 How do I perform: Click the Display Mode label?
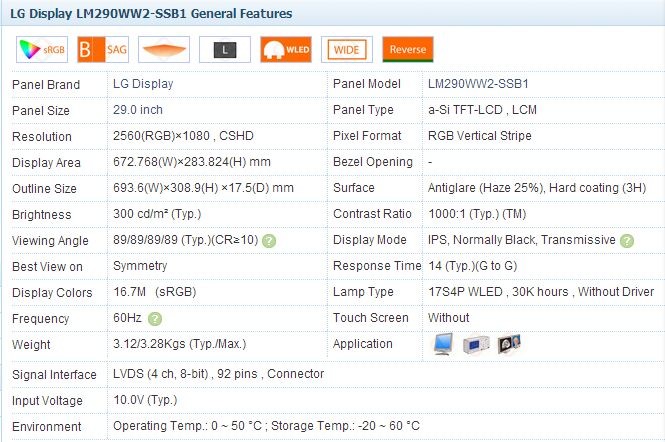point(370,240)
